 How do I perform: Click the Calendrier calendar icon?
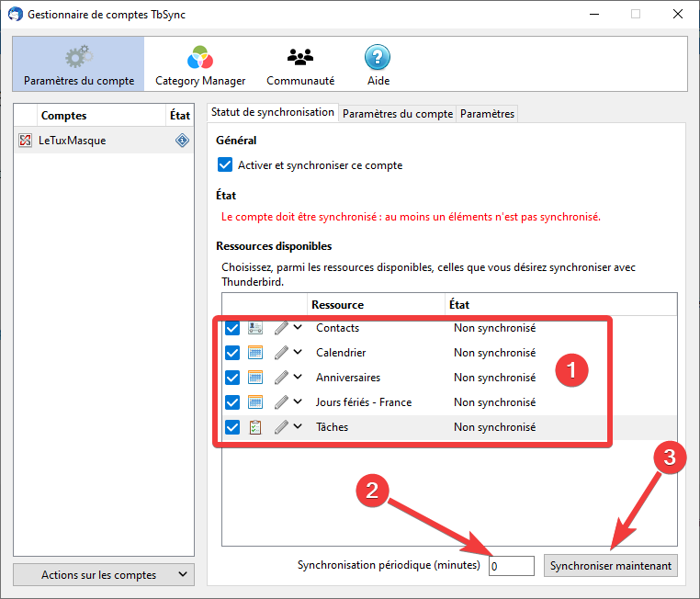(x=255, y=353)
